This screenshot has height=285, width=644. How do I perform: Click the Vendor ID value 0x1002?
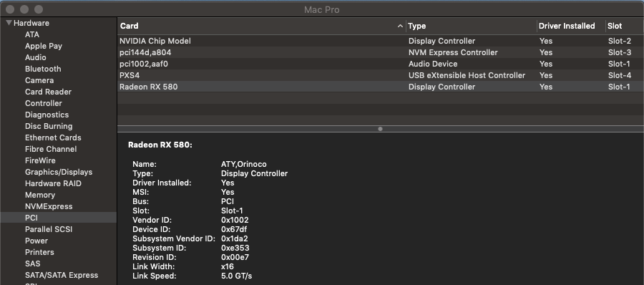click(x=235, y=220)
